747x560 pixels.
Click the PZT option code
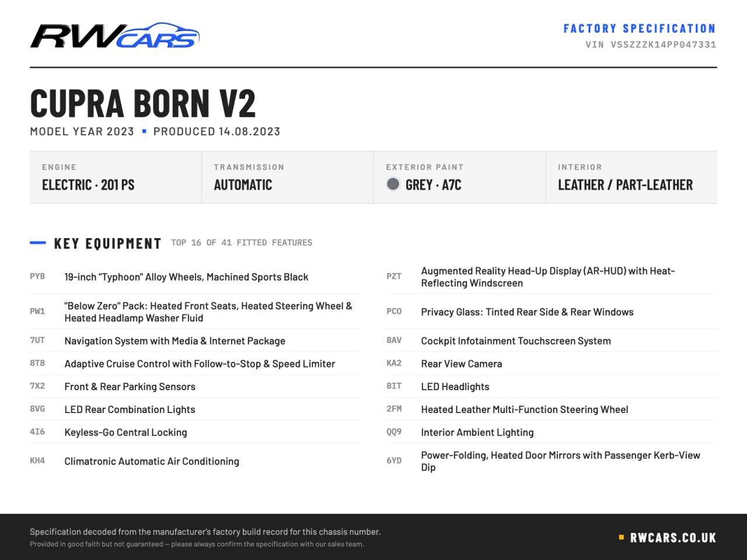(394, 276)
